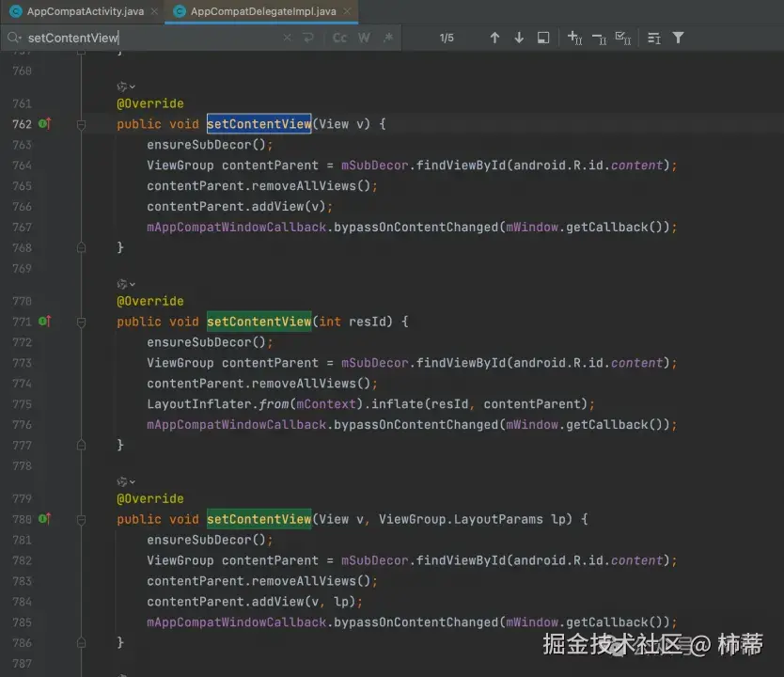The width and height of the screenshot is (784, 677).
Task: Collapse fold marker at line 777
Action: [x=81, y=445]
